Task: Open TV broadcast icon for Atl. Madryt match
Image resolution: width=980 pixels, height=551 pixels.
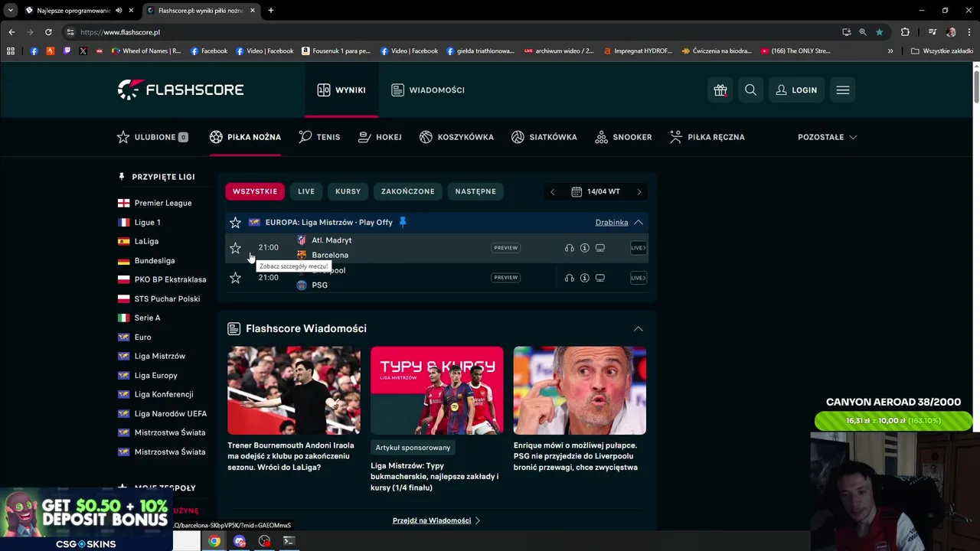Action: pos(600,248)
